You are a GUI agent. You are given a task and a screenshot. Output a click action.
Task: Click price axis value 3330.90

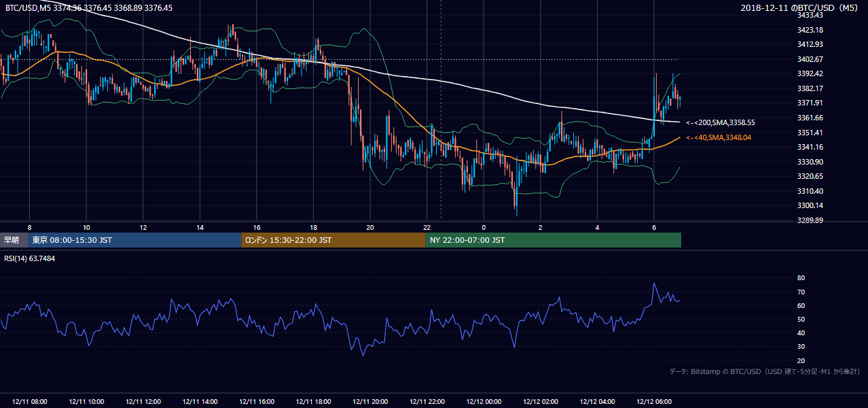tap(810, 162)
